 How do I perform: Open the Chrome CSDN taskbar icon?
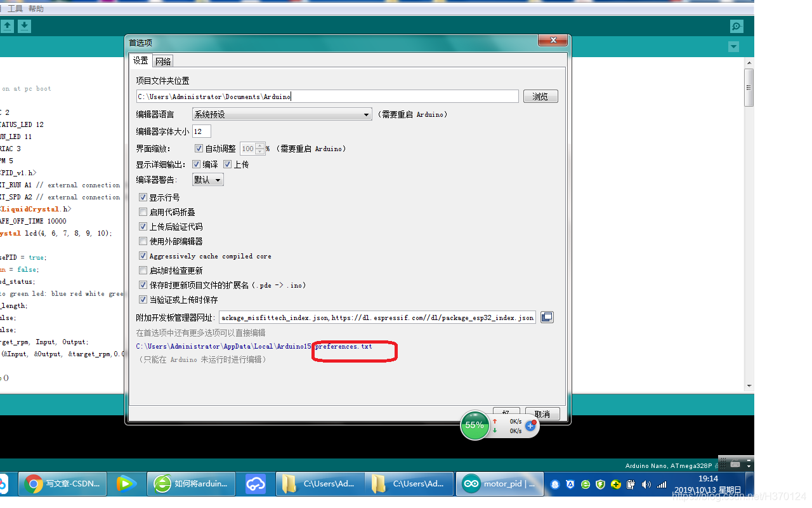pyautogui.click(x=62, y=483)
